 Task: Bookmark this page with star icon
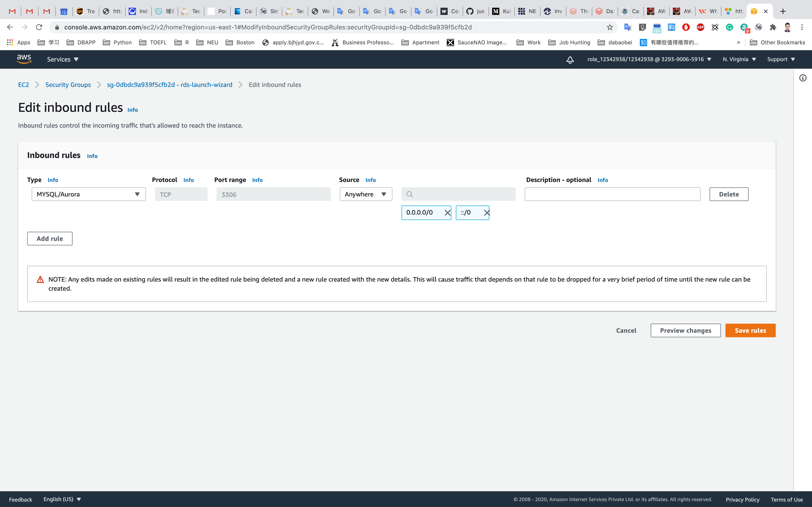point(610,27)
